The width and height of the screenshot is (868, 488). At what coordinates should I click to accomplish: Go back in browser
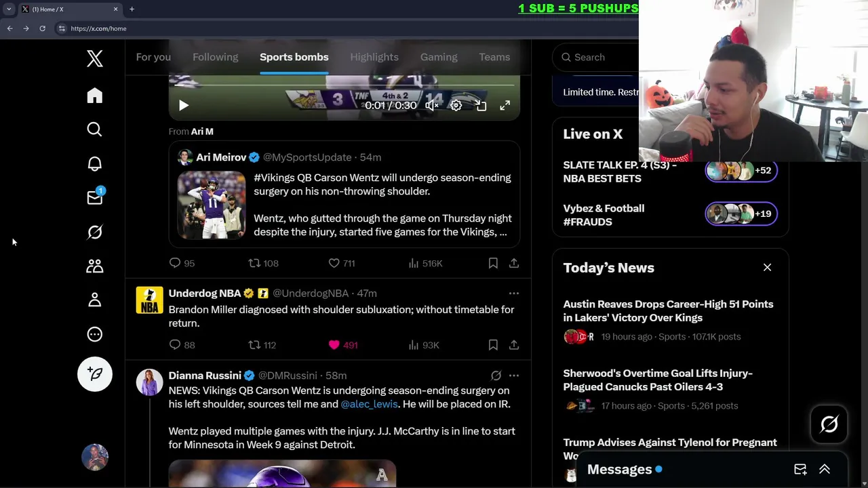tap(9, 28)
